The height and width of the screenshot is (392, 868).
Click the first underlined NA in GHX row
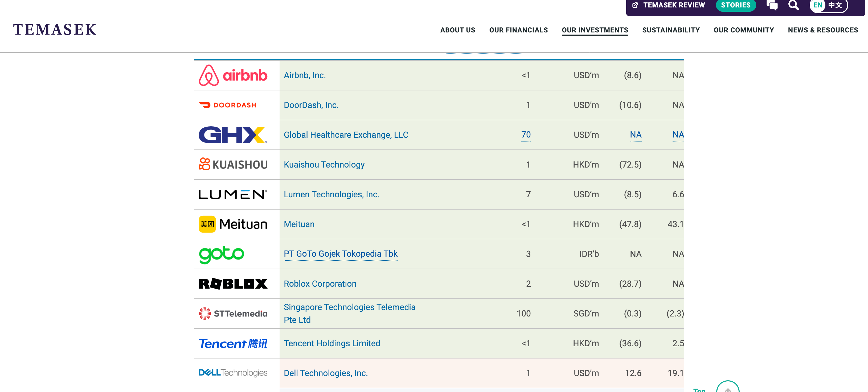[x=636, y=135]
